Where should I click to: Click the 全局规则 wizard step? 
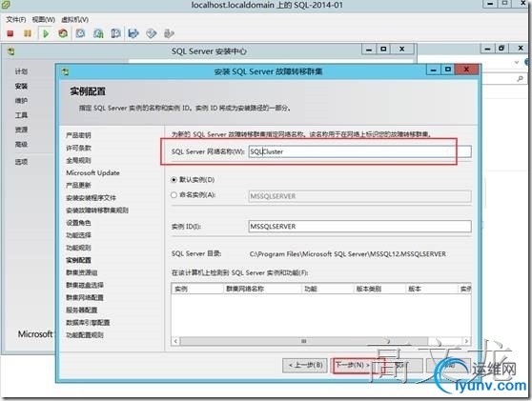(78, 160)
